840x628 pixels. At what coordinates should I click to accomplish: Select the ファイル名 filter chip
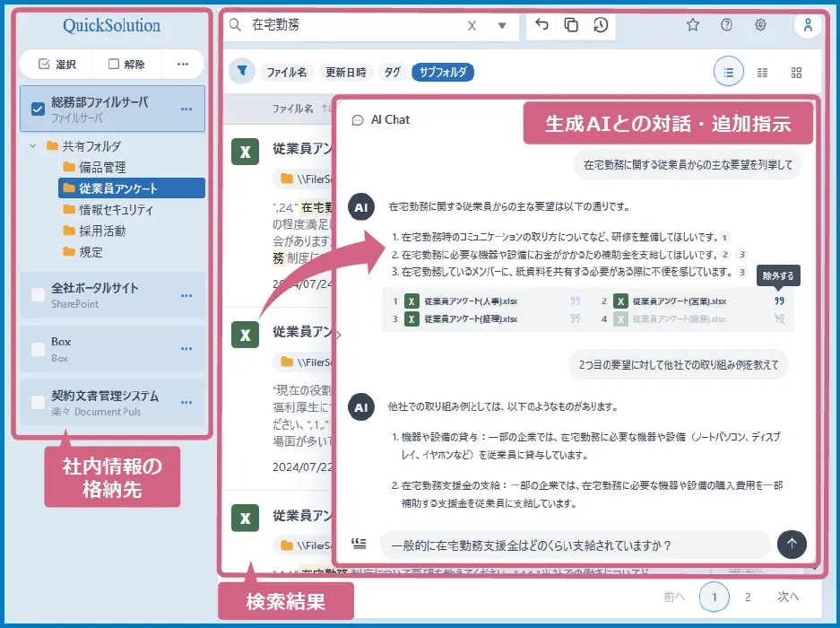click(287, 72)
